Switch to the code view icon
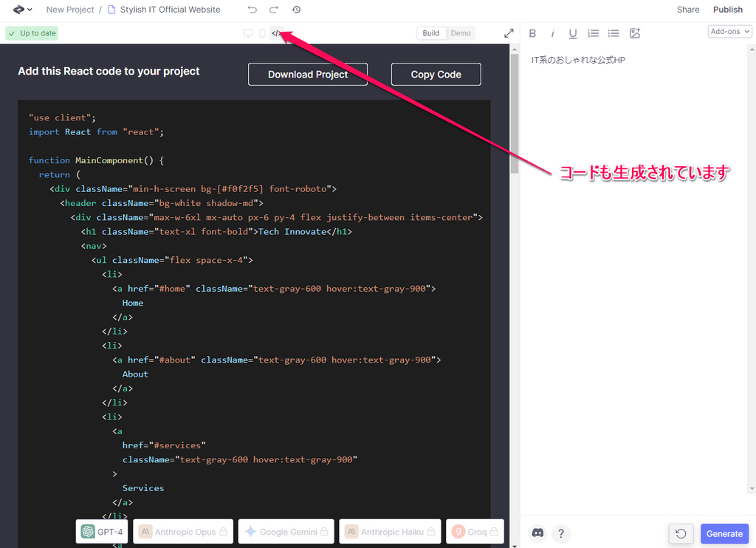Screen dimensions: 756x548 point(276,33)
